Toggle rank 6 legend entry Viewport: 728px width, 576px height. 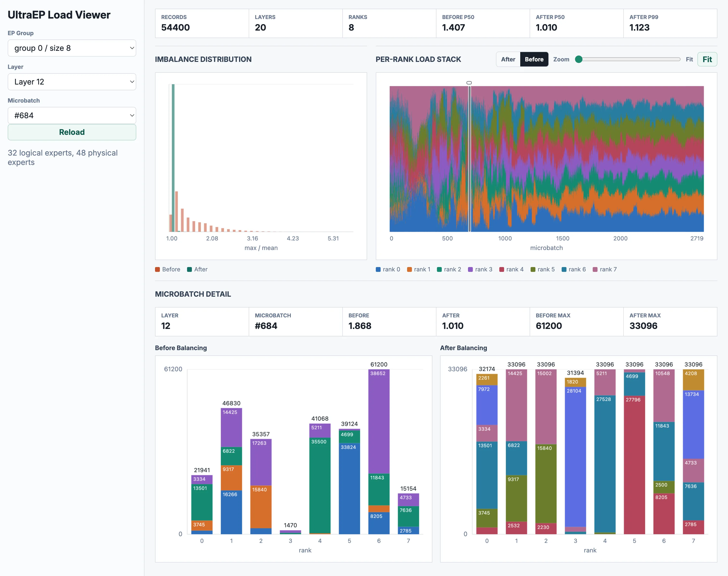point(574,269)
